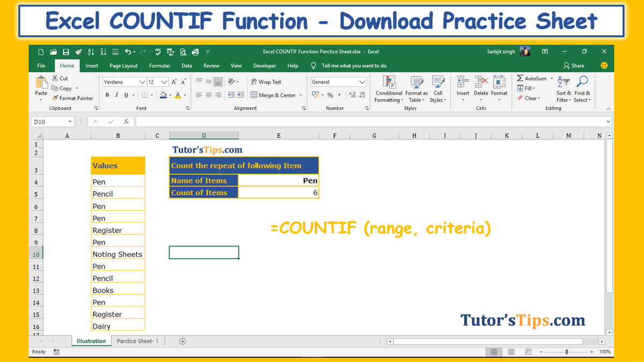Expand the AutoSum dropdown arrow
Image resolution: width=644 pixels, height=362 pixels.
pos(551,79)
